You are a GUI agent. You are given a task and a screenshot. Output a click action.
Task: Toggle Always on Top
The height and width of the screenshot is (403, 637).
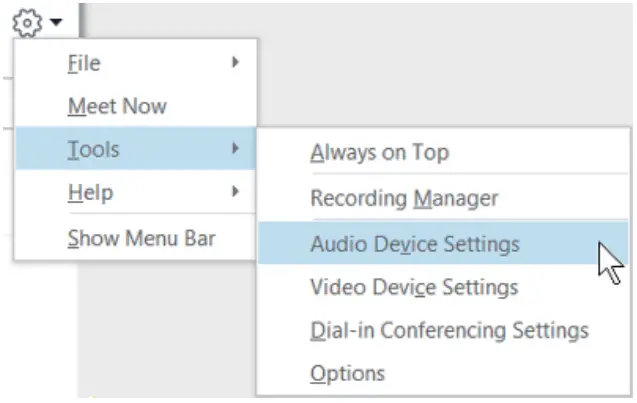(x=379, y=153)
